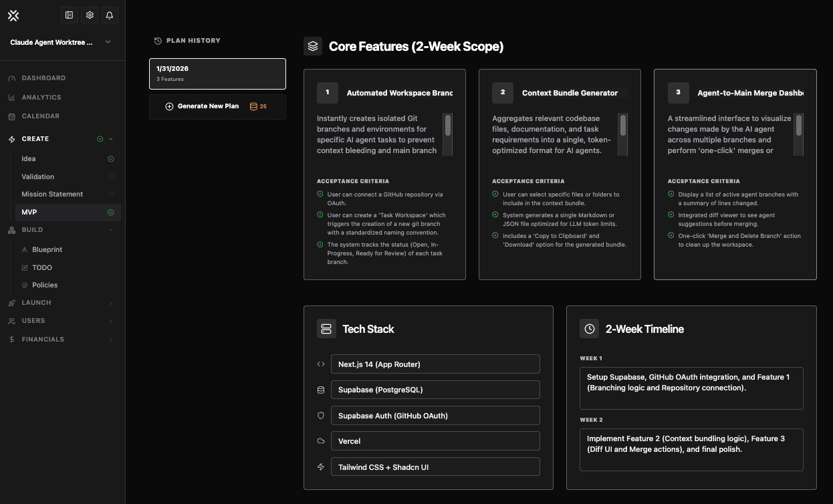The image size is (833, 504).
Task: Click the Core Features stacked-layers icon
Action: coord(312,47)
